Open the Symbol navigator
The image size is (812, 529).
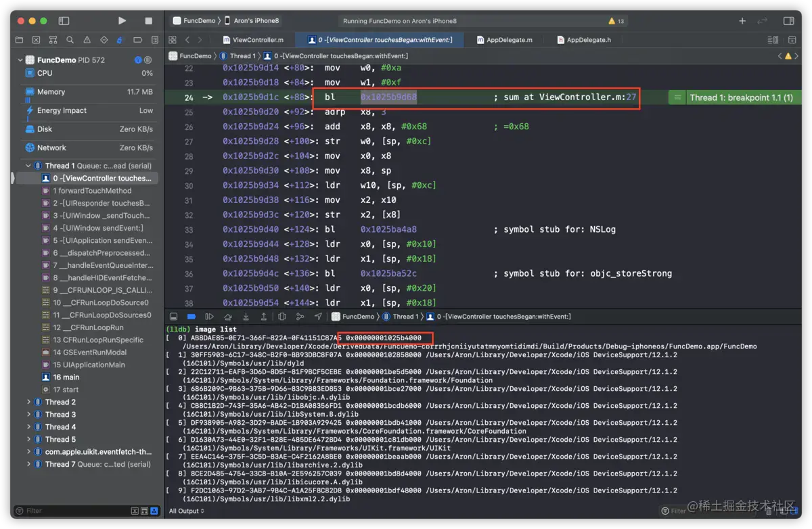coord(53,40)
